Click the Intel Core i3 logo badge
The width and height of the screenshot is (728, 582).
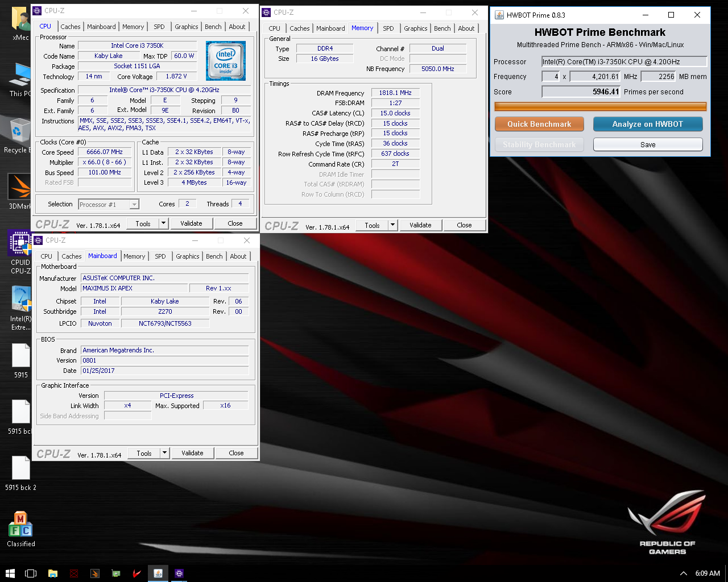[x=226, y=61]
